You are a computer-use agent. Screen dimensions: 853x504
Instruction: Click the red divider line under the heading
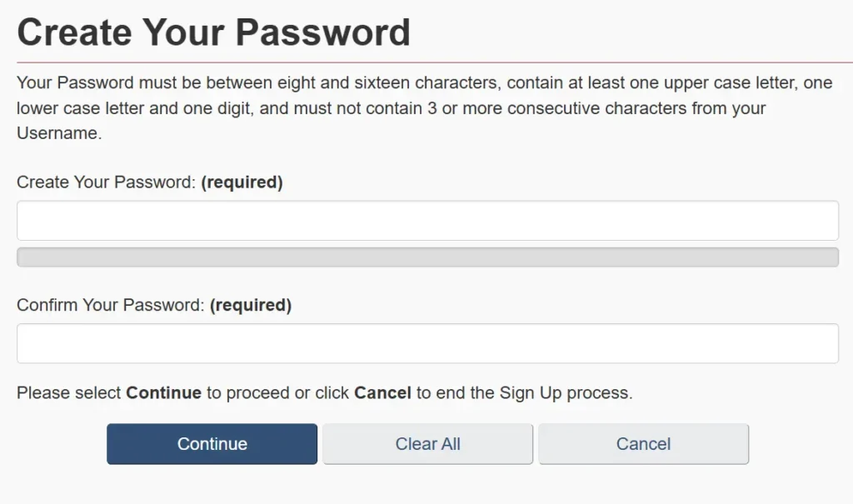(x=426, y=62)
